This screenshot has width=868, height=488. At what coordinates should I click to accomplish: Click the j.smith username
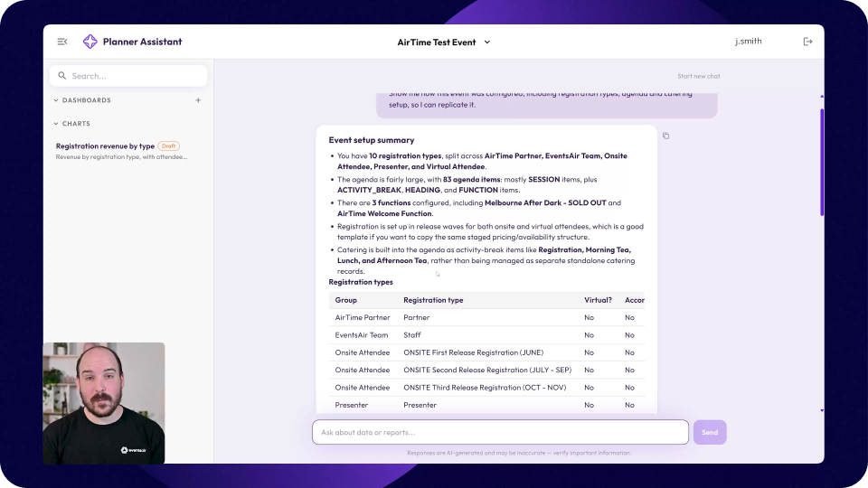click(x=748, y=41)
